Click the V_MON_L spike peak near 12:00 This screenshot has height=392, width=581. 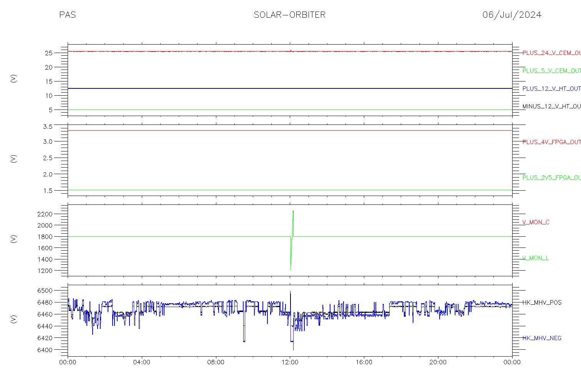(x=293, y=211)
